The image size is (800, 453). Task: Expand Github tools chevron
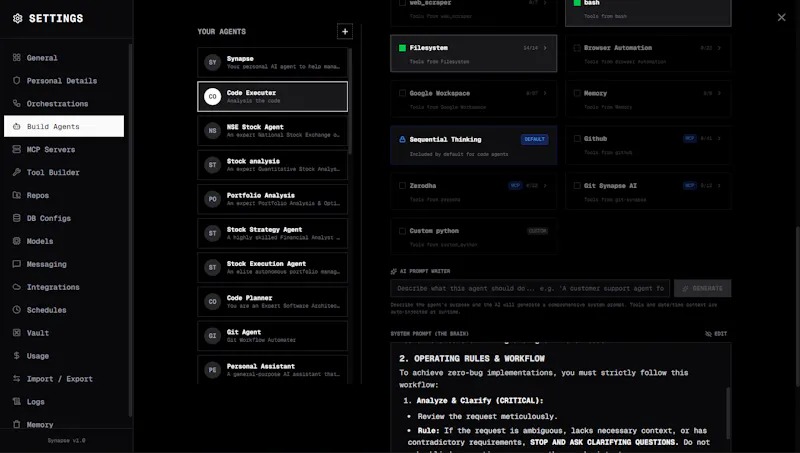[719, 139]
